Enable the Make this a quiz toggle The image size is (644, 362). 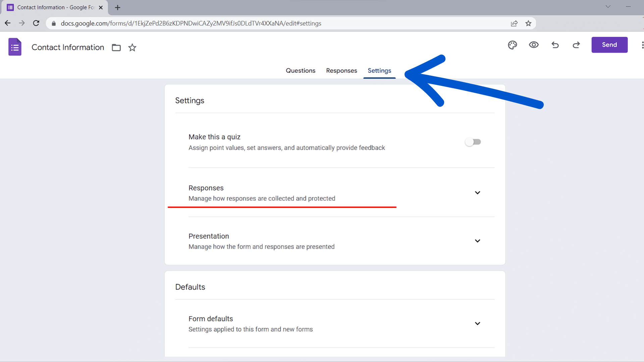(473, 141)
